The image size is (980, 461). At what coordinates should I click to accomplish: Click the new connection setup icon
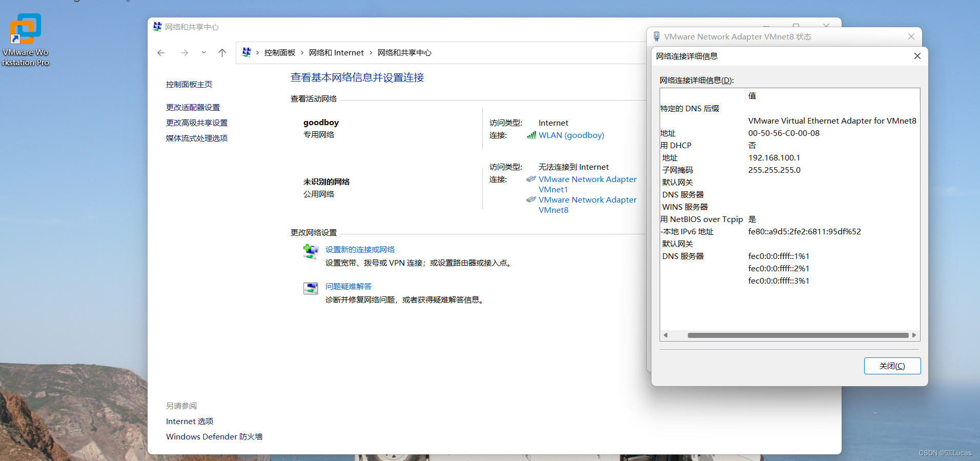click(x=311, y=252)
